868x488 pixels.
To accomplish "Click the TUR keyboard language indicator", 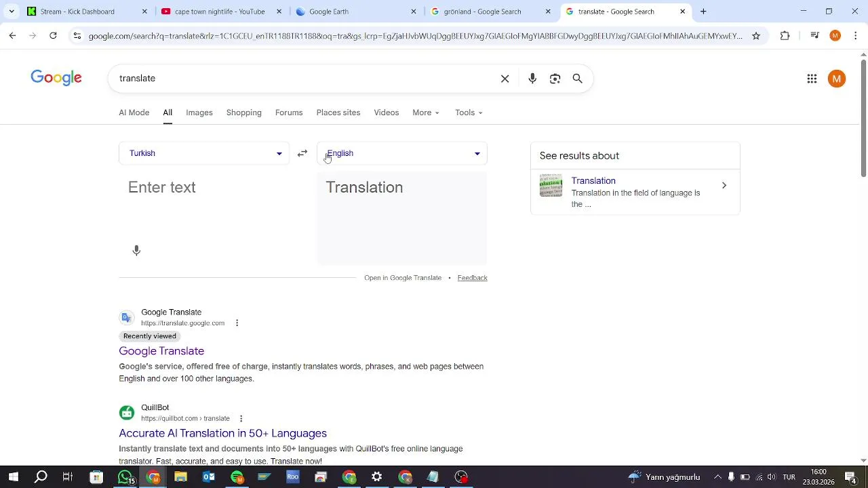I will (x=789, y=477).
